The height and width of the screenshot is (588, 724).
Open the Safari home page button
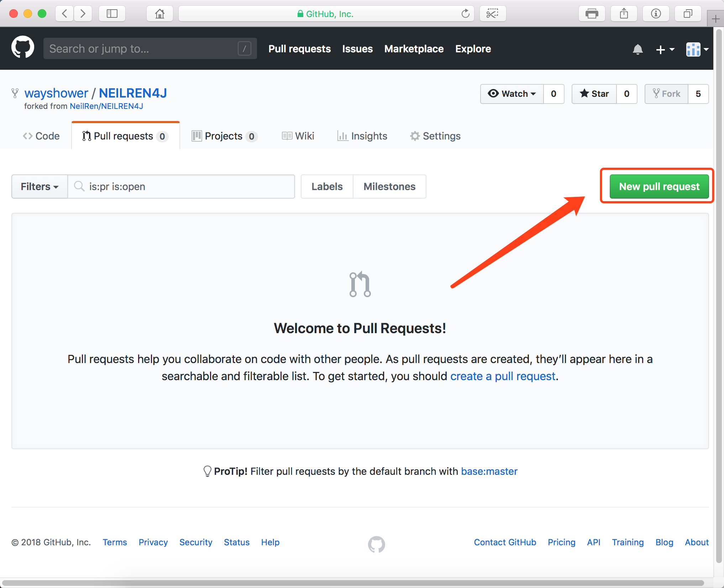(160, 14)
